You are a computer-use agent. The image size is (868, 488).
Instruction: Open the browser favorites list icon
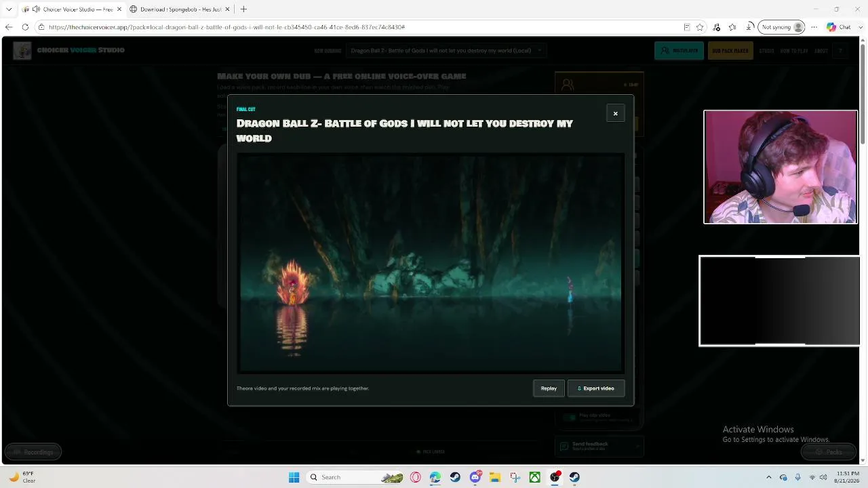pyautogui.click(x=732, y=27)
